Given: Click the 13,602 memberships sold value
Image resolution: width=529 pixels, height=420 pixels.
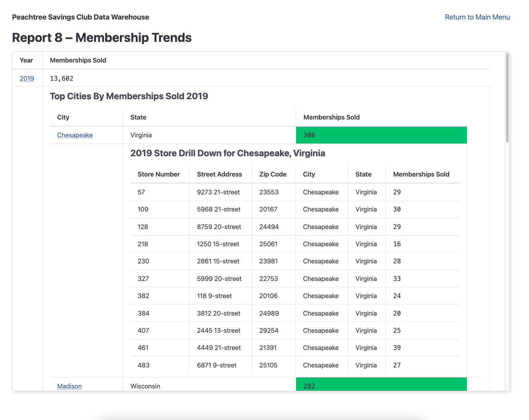Looking at the screenshot, I should pos(61,78).
